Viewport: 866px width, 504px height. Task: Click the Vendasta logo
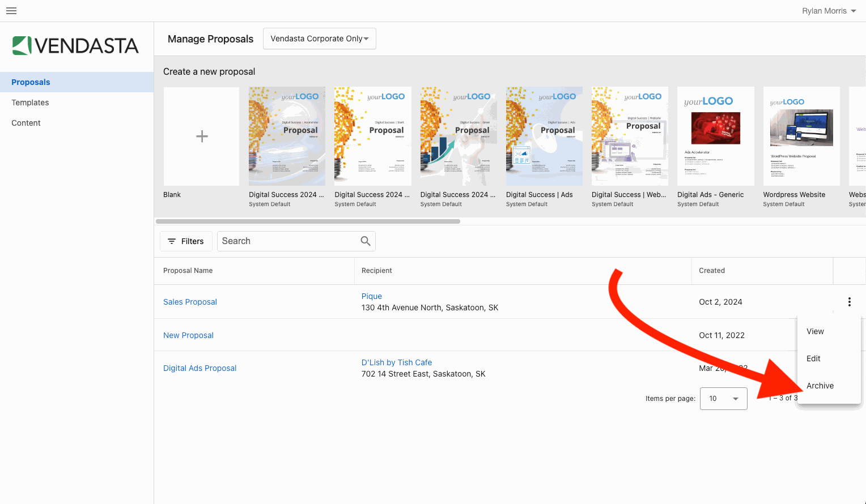click(x=75, y=45)
